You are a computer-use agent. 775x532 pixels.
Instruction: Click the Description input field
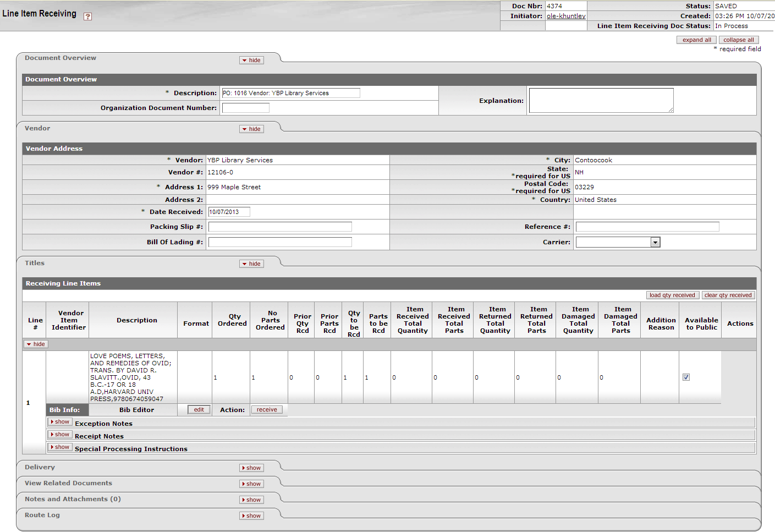(291, 93)
